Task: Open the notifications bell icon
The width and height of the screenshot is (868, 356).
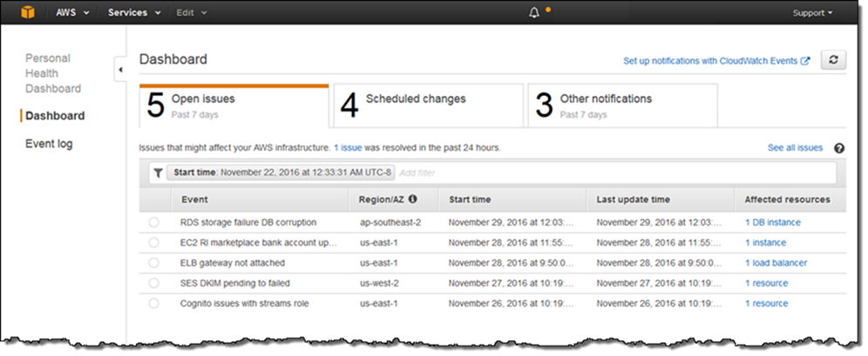Action: (x=533, y=13)
